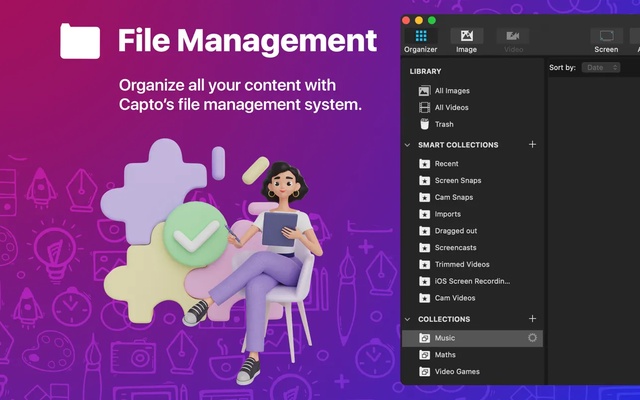640x400 pixels.
Task: Click the Recent smart folder icon
Action: click(x=424, y=164)
